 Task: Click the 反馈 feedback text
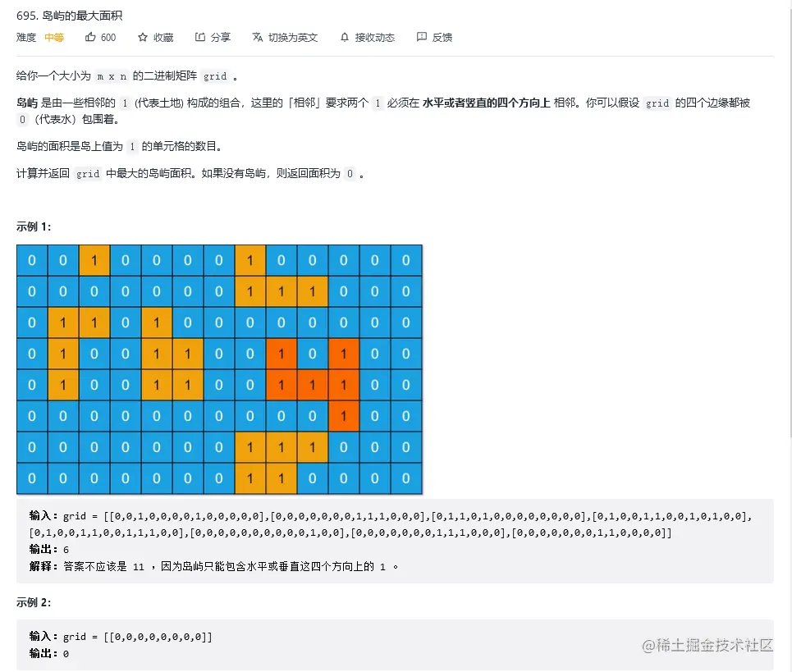coord(442,38)
